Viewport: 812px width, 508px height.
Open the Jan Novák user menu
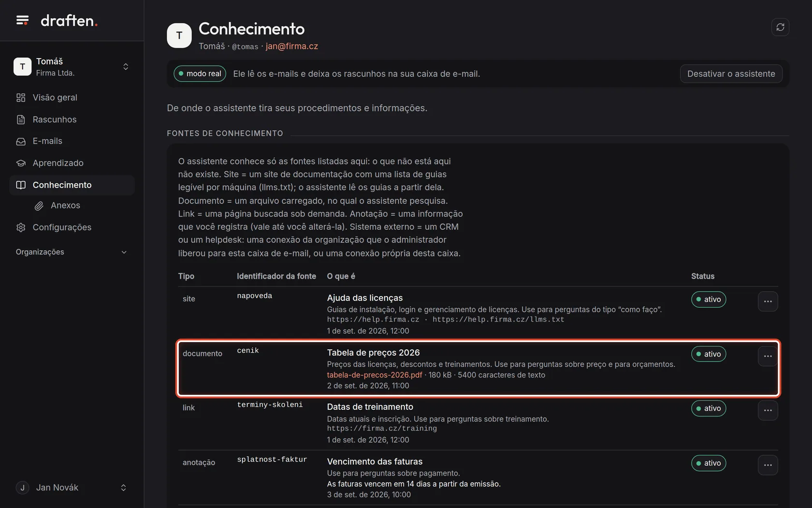(72, 488)
